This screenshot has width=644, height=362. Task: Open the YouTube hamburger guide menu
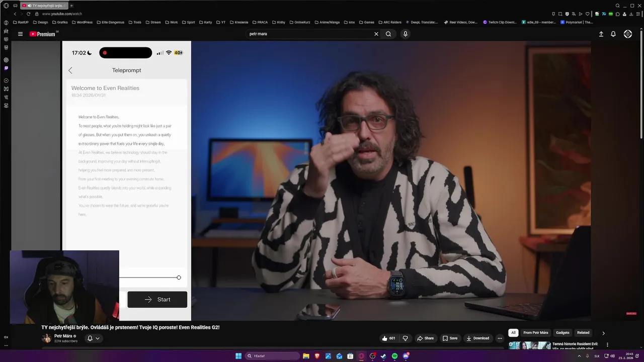pos(20,34)
